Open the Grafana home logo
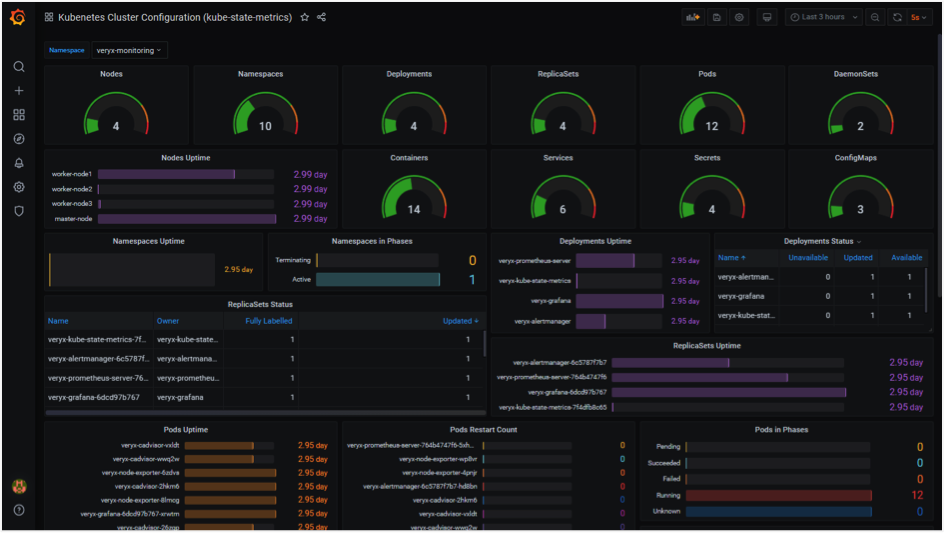 click(18, 17)
